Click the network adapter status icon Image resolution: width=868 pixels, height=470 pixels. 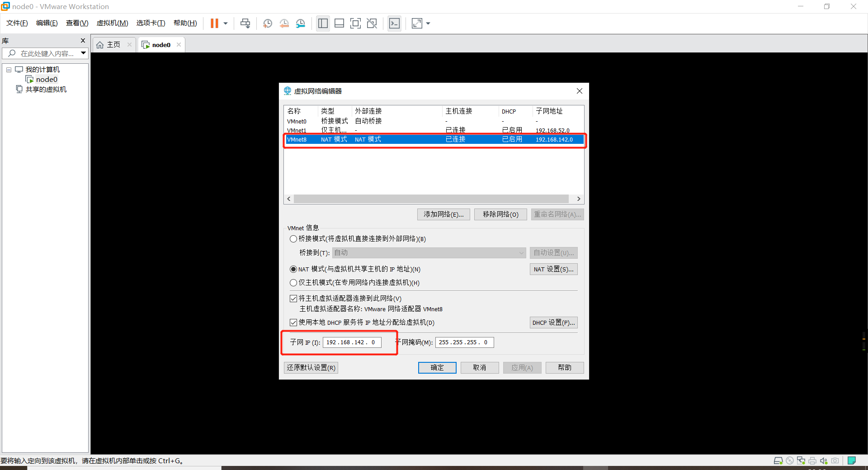coord(801,461)
